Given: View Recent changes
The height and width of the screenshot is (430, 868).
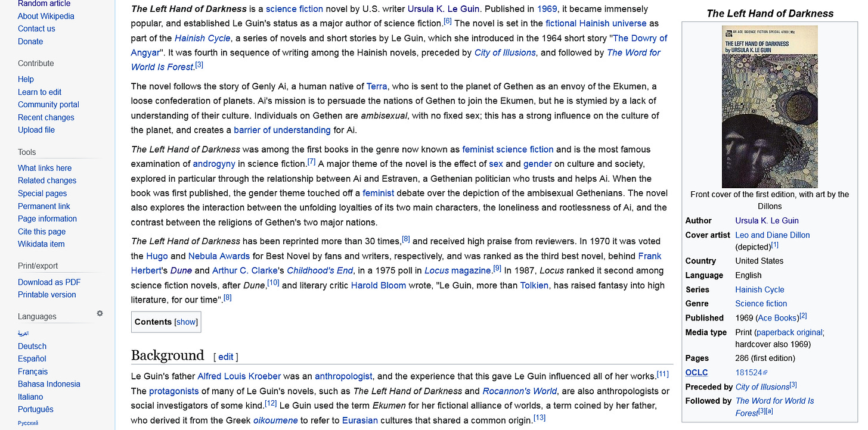Looking at the screenshot, I should pos(46,118).
